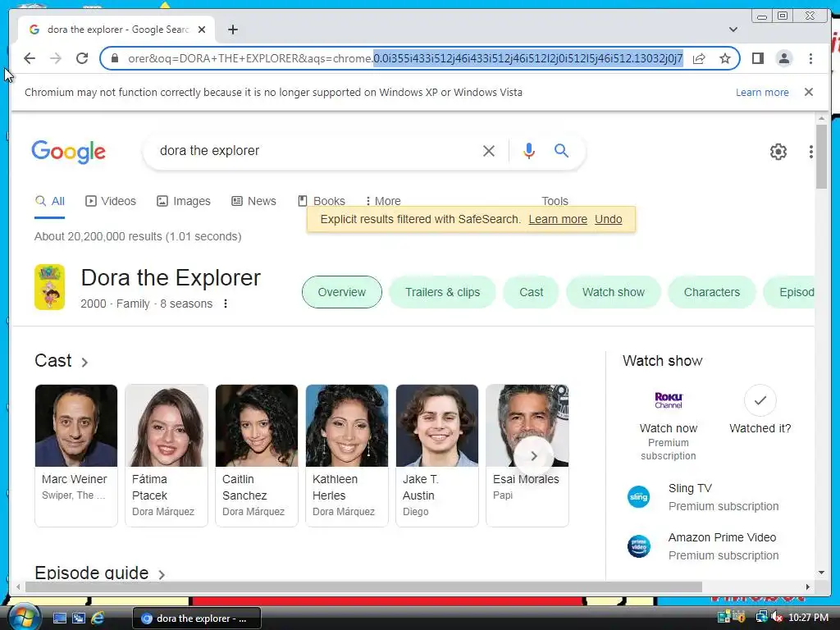Open Amazon Prime Video watch option
The width and height of the screenshot is (840, 630).
pos(703,546)
